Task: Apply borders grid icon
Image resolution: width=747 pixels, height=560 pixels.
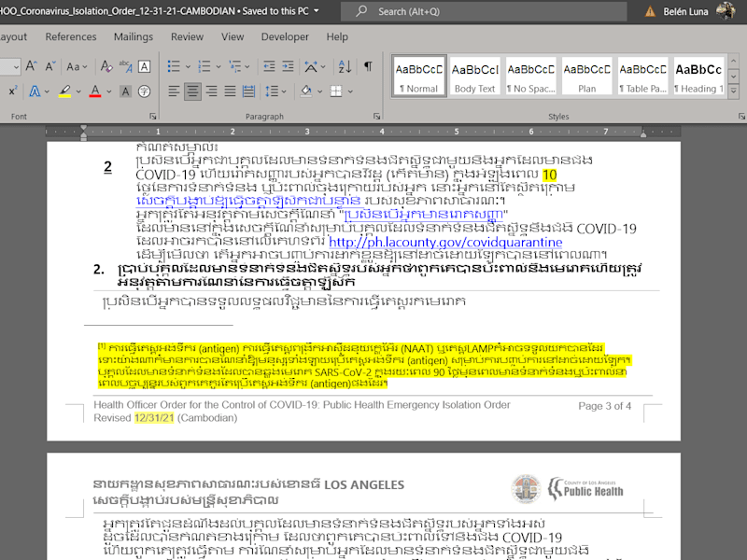Action: 336,91
